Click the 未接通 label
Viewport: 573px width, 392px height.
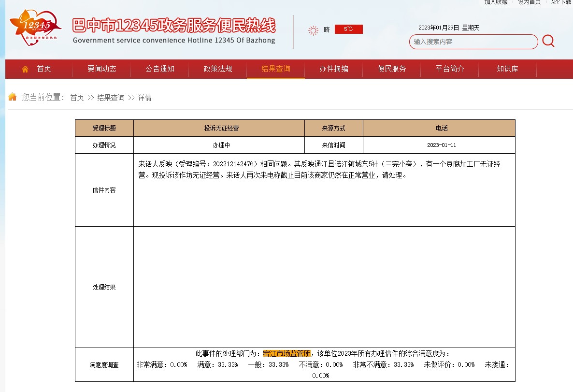click(497, 365)
